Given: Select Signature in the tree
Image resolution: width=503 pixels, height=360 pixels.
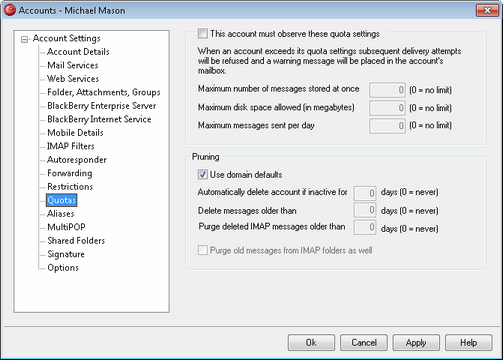Looking at the screenshot, I should tap(66, 254).
